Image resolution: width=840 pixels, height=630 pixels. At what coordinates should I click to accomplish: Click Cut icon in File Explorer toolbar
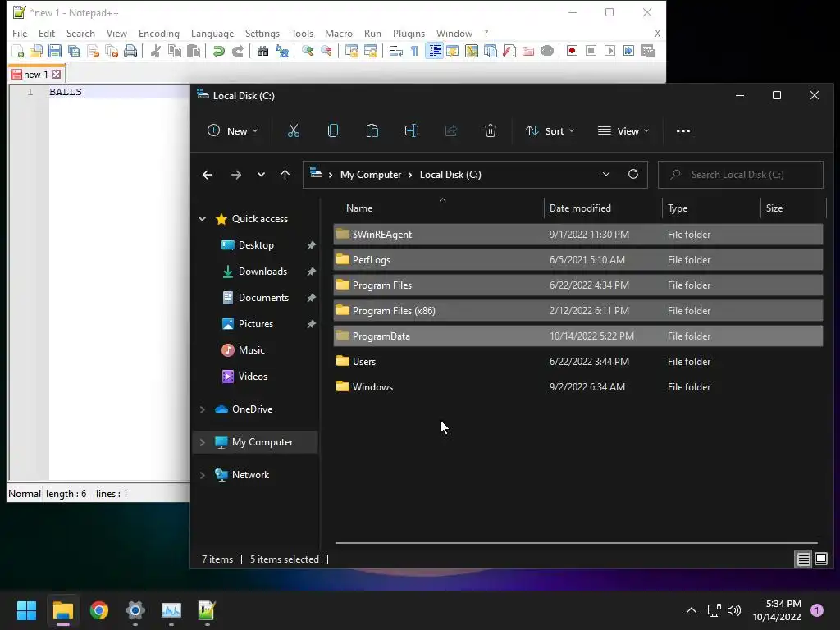[294, 130]
